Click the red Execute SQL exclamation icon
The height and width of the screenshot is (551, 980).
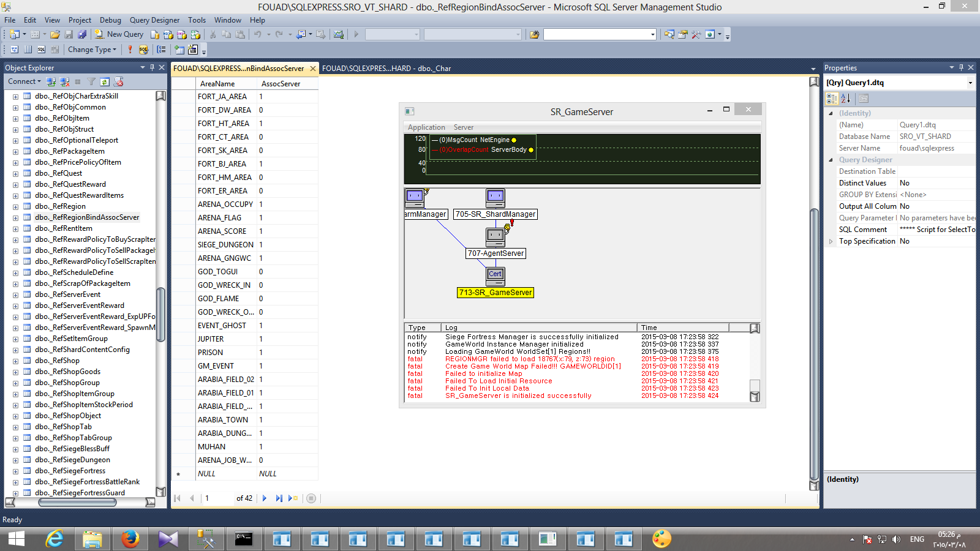click(x=130, y=50)
